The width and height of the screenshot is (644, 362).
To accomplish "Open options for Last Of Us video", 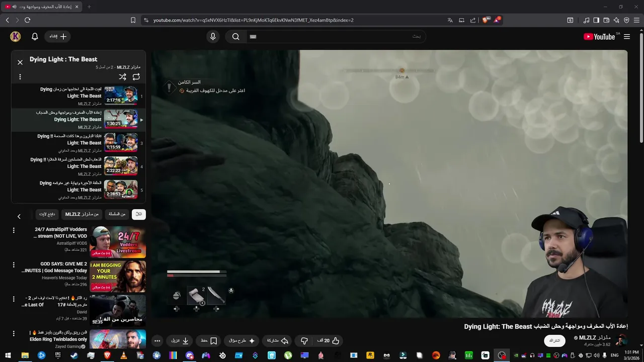I will [14, 299].
